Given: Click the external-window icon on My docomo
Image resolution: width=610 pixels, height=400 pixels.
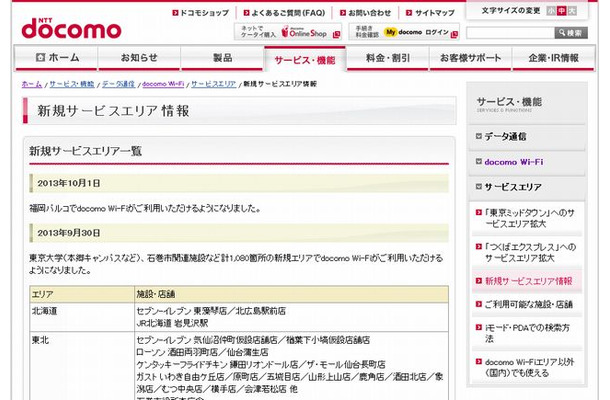Looking at the screenshot, I should (454, 35).
